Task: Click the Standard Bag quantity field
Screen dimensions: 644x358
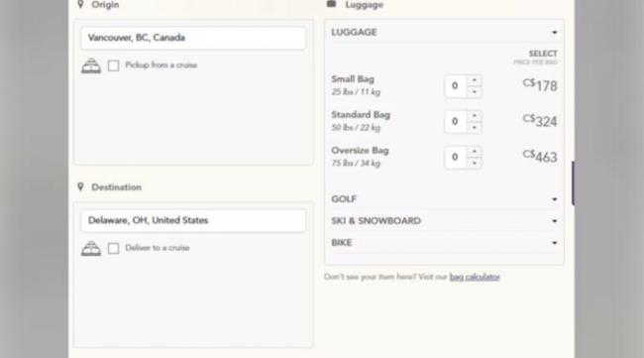Action: (x=456, y=122)
